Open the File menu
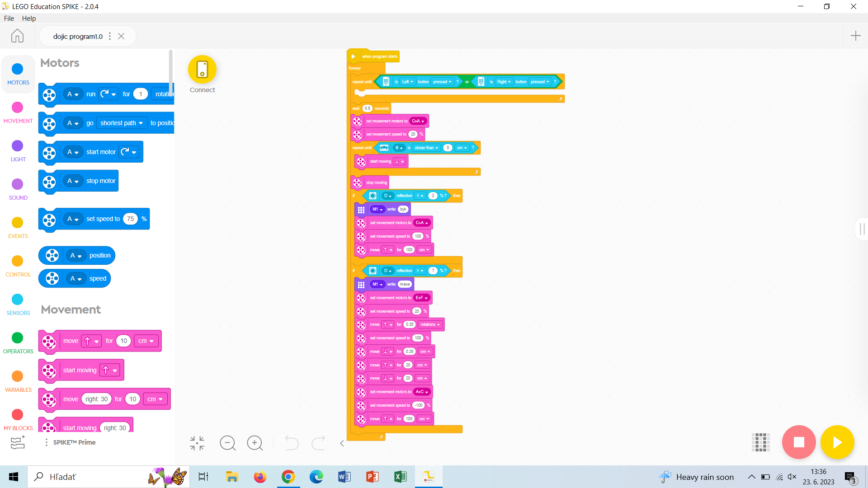The height and width of the screenshot is (488, 868). tap(9, 19)
